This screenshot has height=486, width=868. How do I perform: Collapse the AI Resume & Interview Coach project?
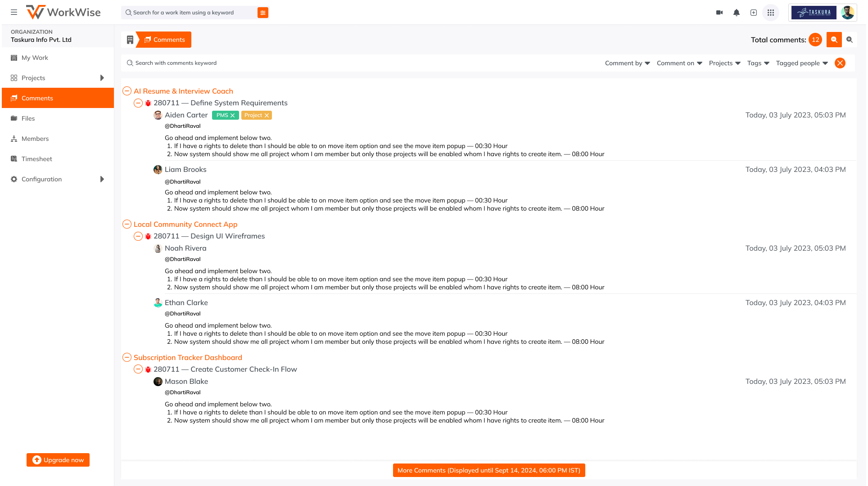[x=127, y=91]
